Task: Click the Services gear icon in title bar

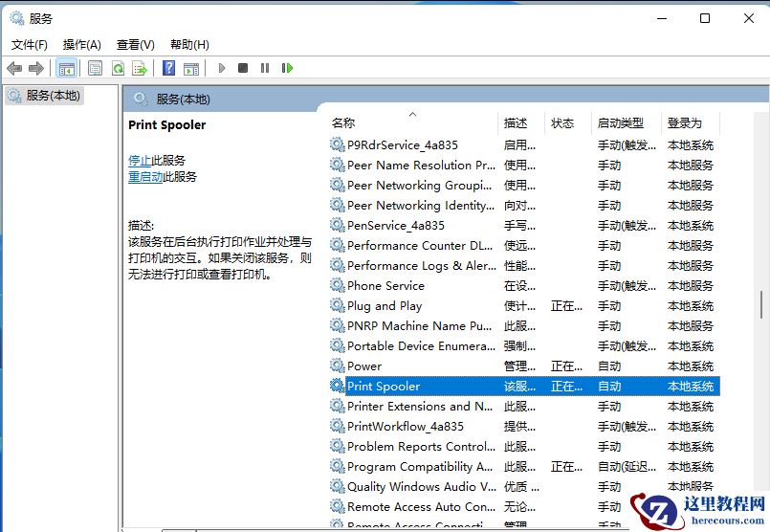Action: point(16,19)
